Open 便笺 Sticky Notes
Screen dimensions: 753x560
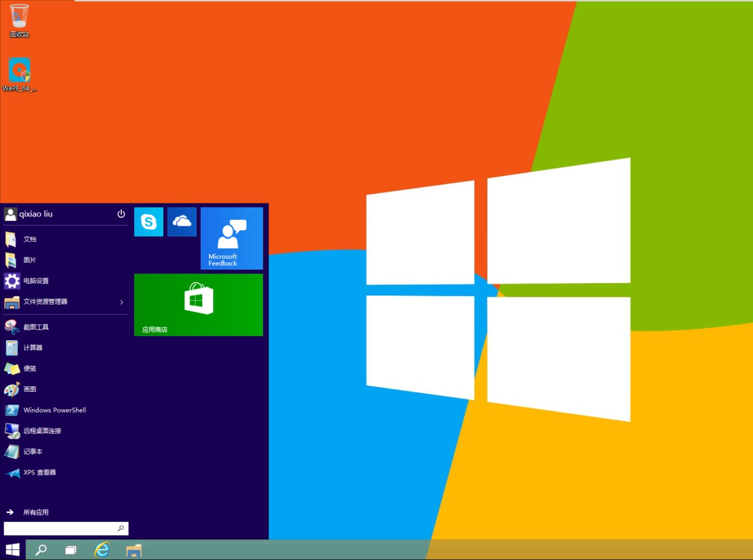point(65,368)
